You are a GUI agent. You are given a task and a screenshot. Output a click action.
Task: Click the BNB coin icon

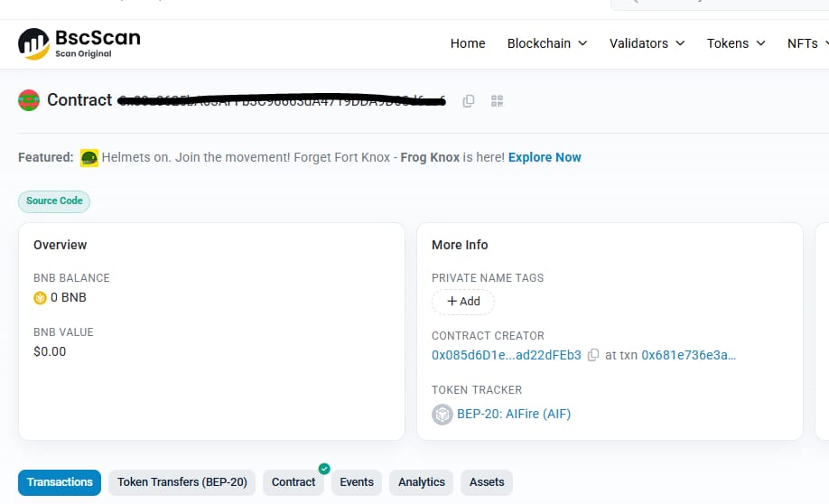pyautogui.click(x=40, y=298)
